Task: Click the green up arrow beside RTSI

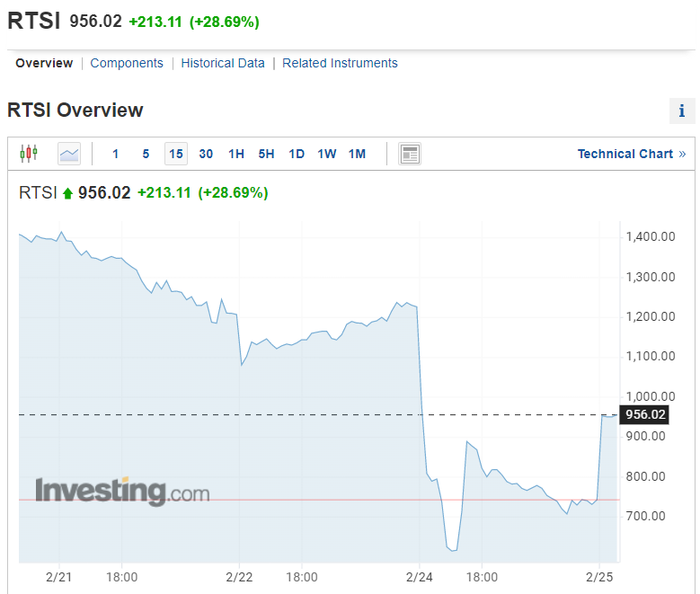Action: pyautogui.click(x=67, y=193)
